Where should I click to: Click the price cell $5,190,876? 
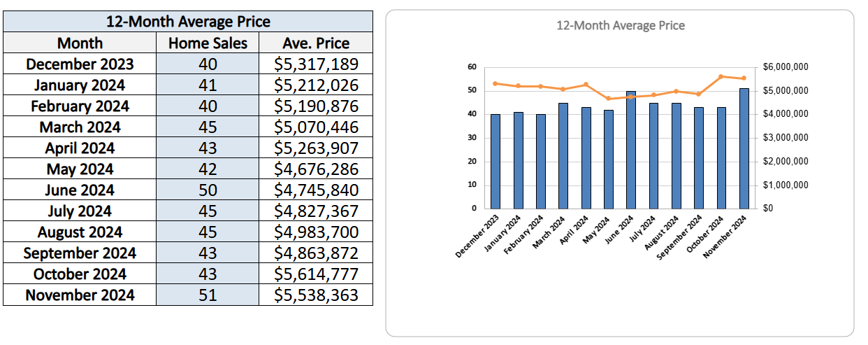(316, 106)
